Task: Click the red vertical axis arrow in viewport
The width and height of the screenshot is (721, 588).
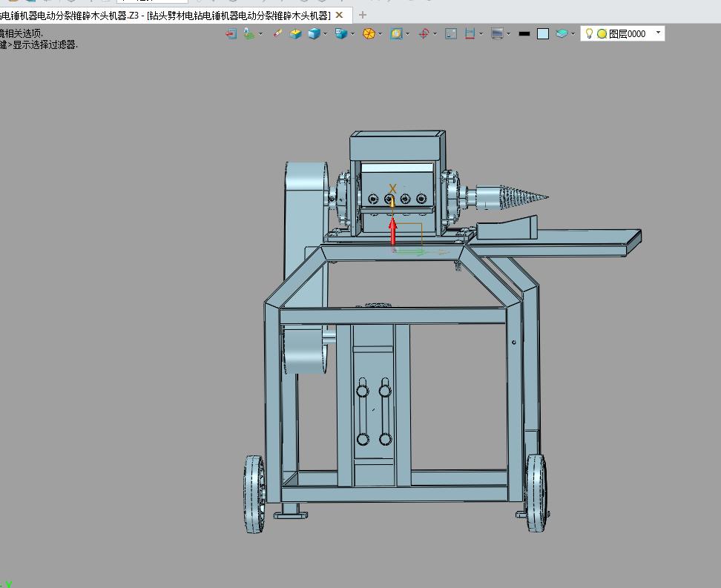Action: [x=392, y=233]
